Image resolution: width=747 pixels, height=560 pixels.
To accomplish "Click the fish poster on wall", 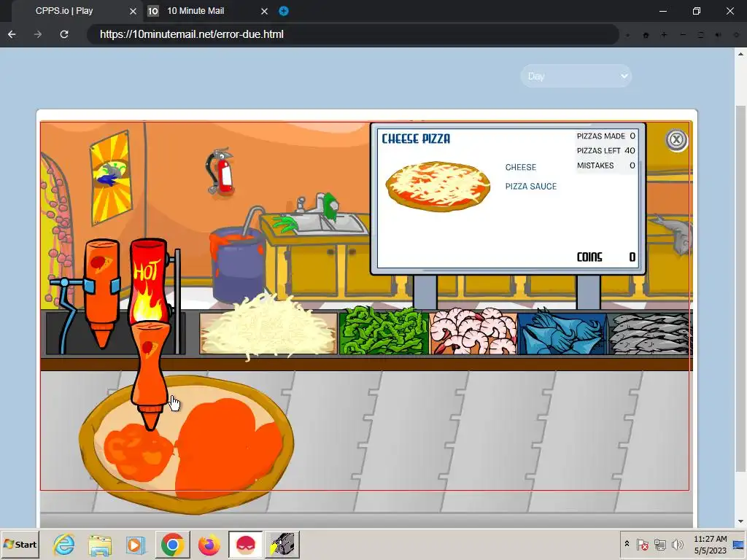I will [111, 177].
